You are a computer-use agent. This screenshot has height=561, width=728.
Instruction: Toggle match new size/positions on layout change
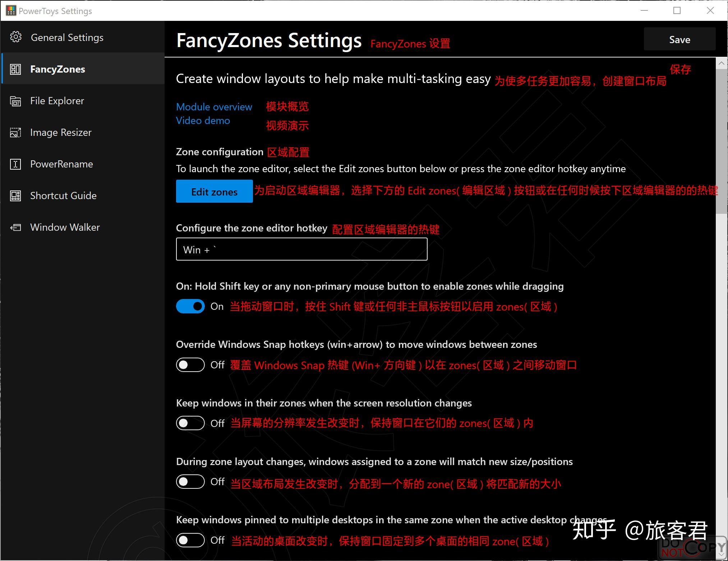coord(190,482)
